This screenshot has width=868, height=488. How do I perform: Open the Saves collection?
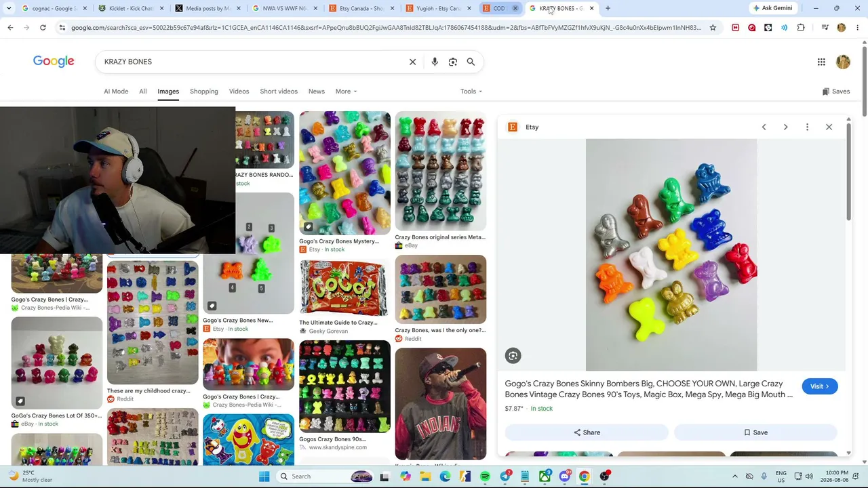pos(835,91)
